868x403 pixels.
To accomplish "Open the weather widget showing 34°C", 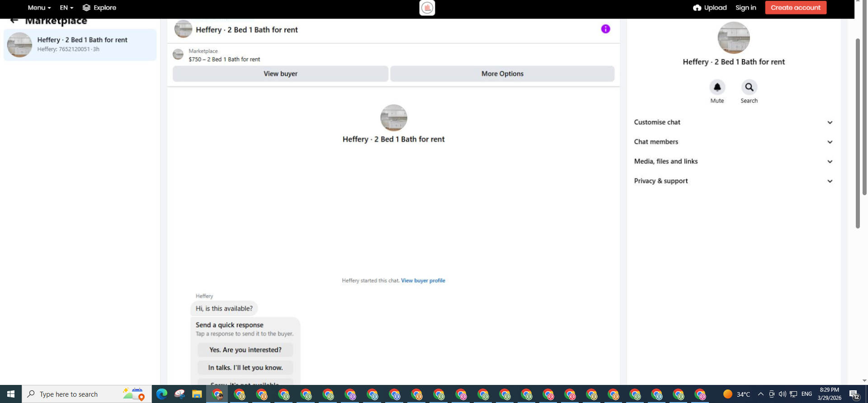I will click(736, 394).
